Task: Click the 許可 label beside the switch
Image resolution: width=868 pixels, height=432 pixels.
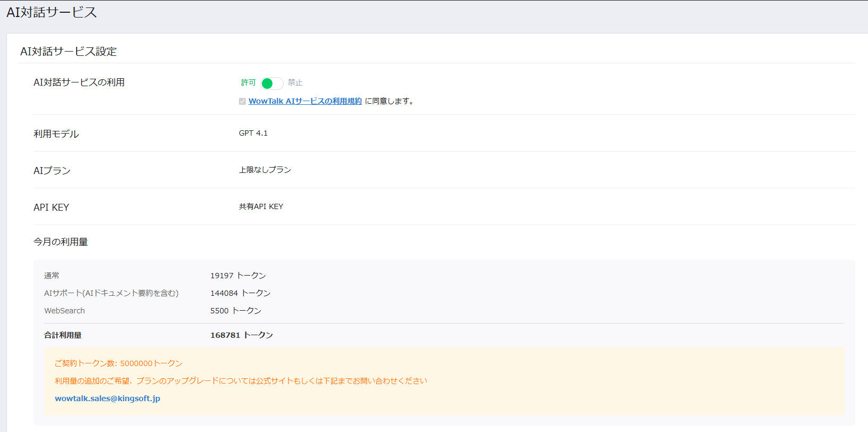Action: coord(248,82)
